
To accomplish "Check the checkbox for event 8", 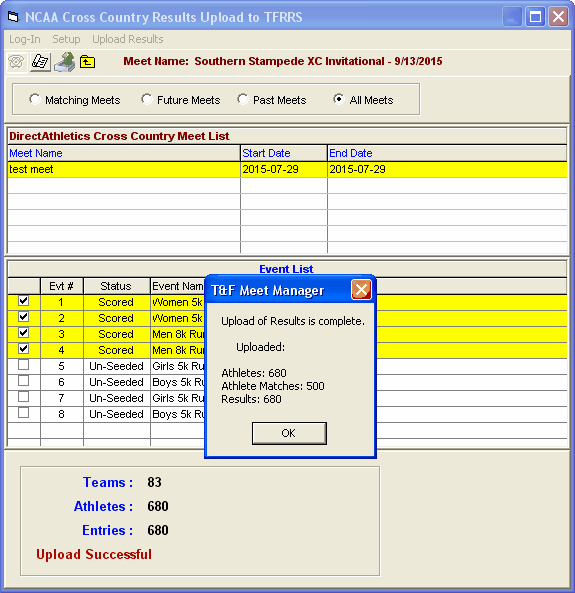I will coord(23,413).
